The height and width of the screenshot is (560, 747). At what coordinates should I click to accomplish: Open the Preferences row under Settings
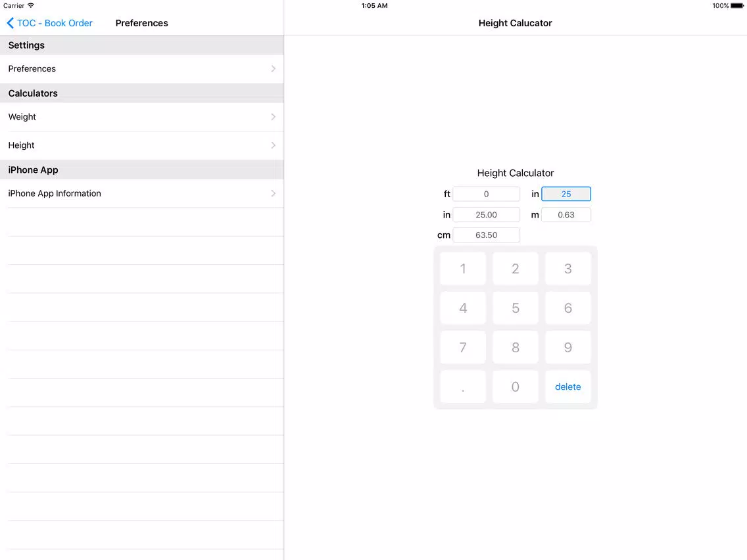[x=142, y=68]
